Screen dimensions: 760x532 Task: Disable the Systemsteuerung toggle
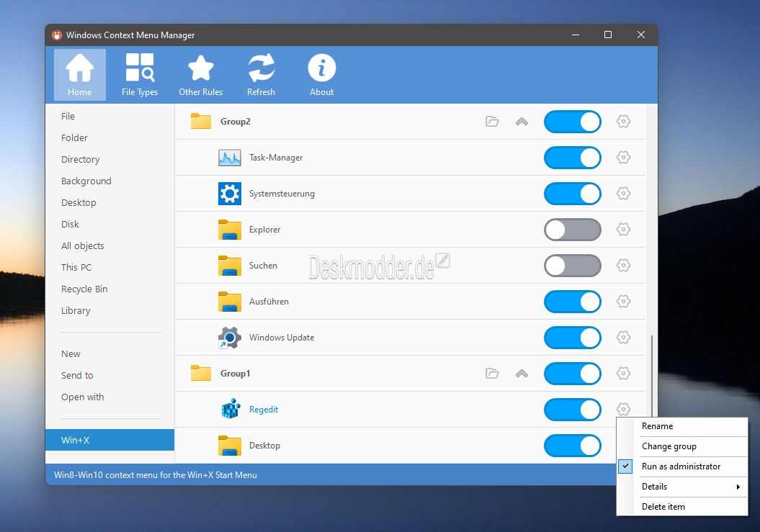coord(573,194)
